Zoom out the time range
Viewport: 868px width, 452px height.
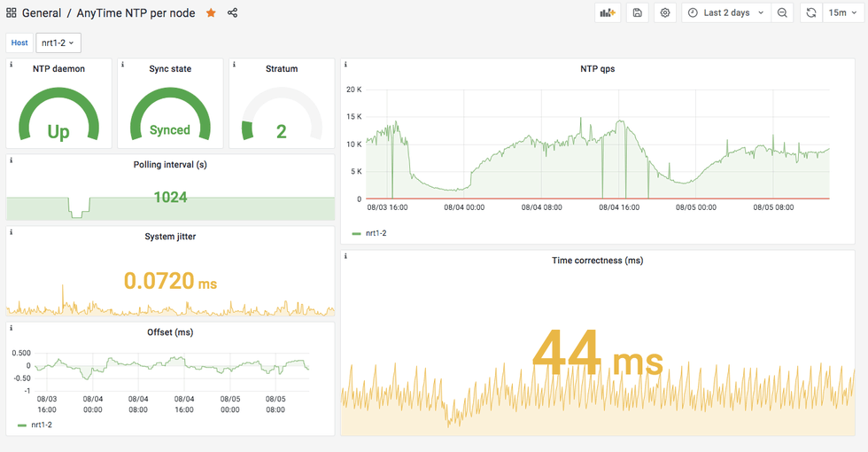click(782, 12)
